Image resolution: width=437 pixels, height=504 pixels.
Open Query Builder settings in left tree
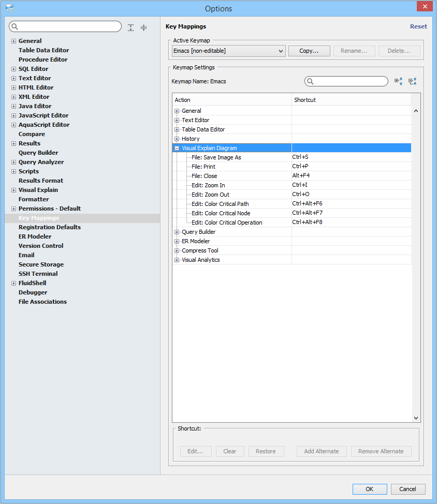(x=38, y=153)
